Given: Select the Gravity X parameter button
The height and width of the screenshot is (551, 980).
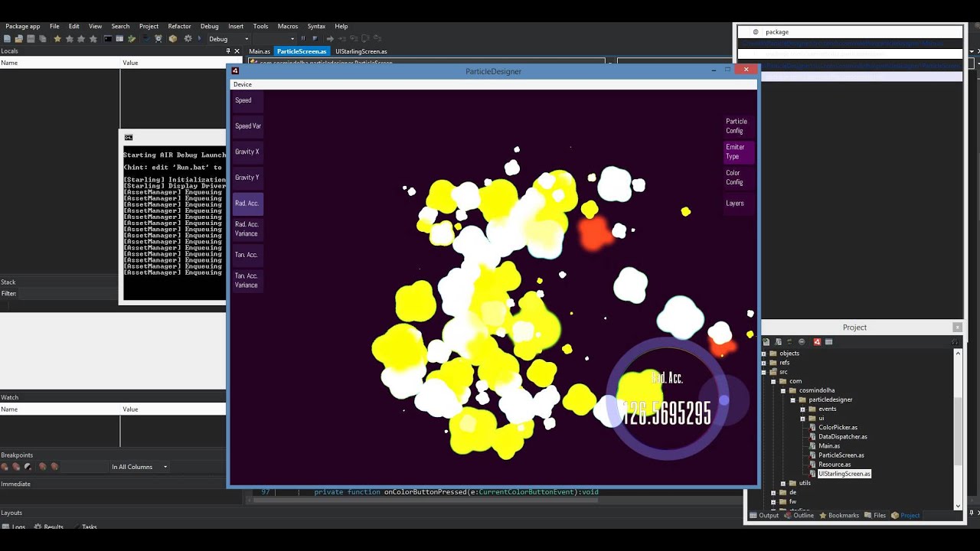Looking at the screenshot, I should tap(247, 152).
